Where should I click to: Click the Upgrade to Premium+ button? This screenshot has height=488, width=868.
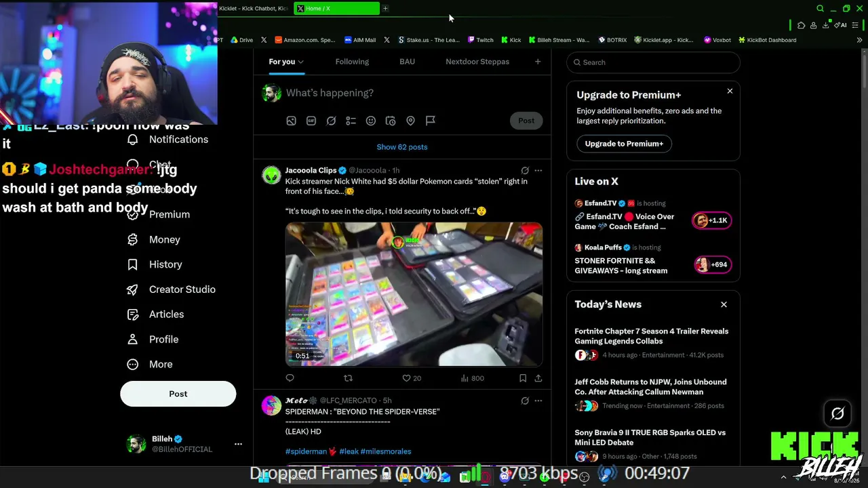[624, 144]
